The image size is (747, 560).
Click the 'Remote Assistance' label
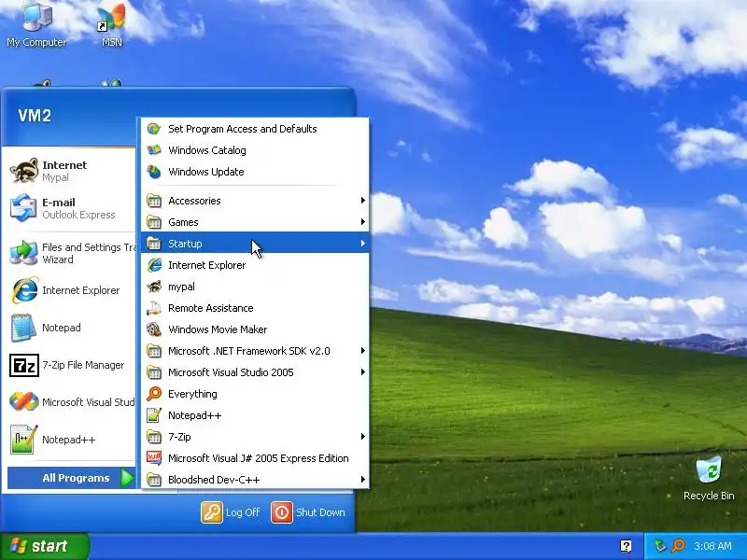211,308
